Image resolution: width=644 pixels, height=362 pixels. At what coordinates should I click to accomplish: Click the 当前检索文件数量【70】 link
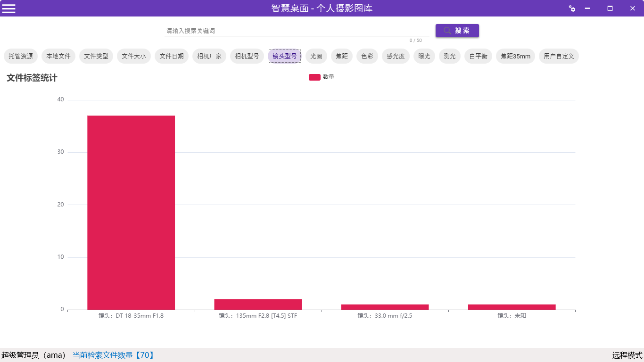(113, 355)
